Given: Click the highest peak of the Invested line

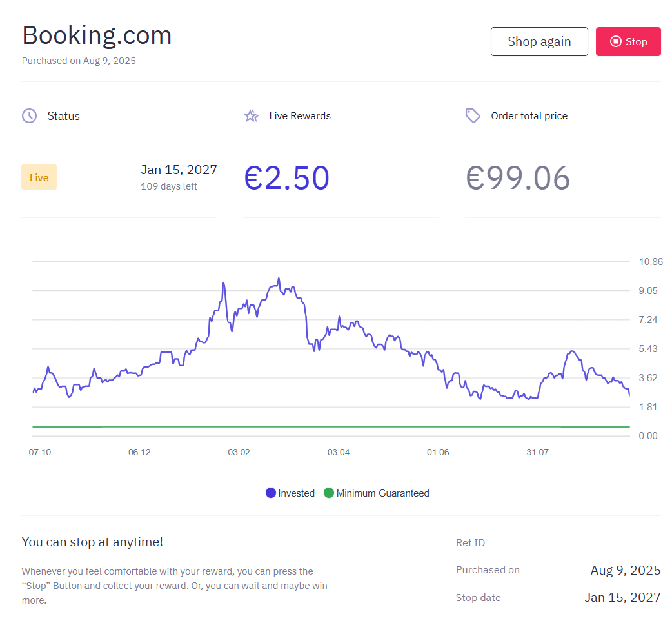Looking at the screenshot, I should [279, 279].
